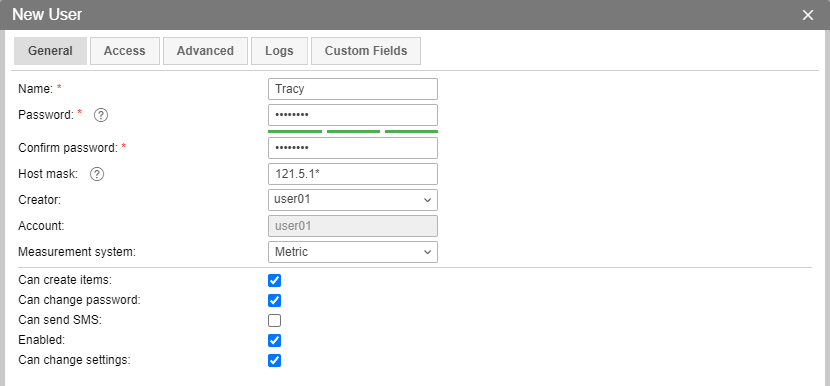The width and height of the screenshot is (830, 386).
Task: Click the Name field containing Tracy
Action: 353,89
